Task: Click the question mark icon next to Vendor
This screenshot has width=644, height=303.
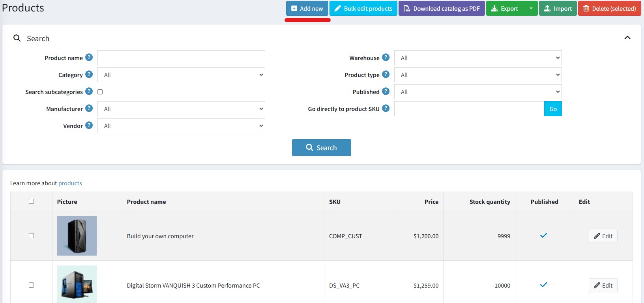Action: [x=89, y=126]
